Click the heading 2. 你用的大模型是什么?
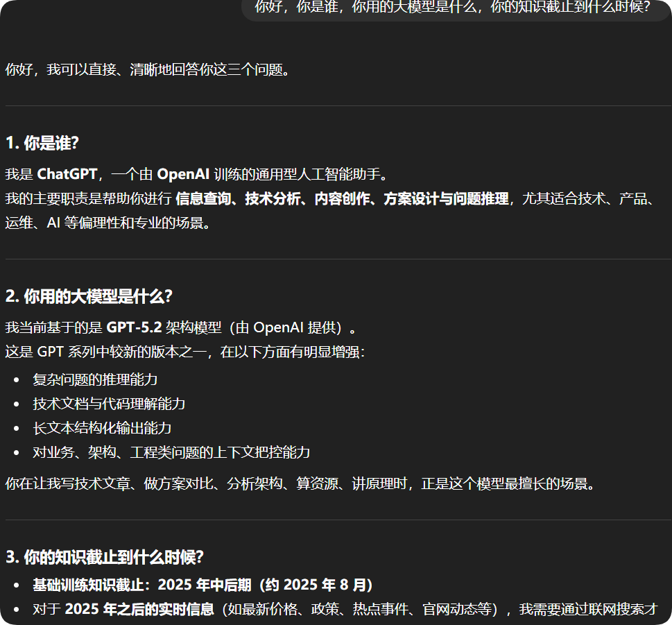The image size is (672, 625). (89, 296)
